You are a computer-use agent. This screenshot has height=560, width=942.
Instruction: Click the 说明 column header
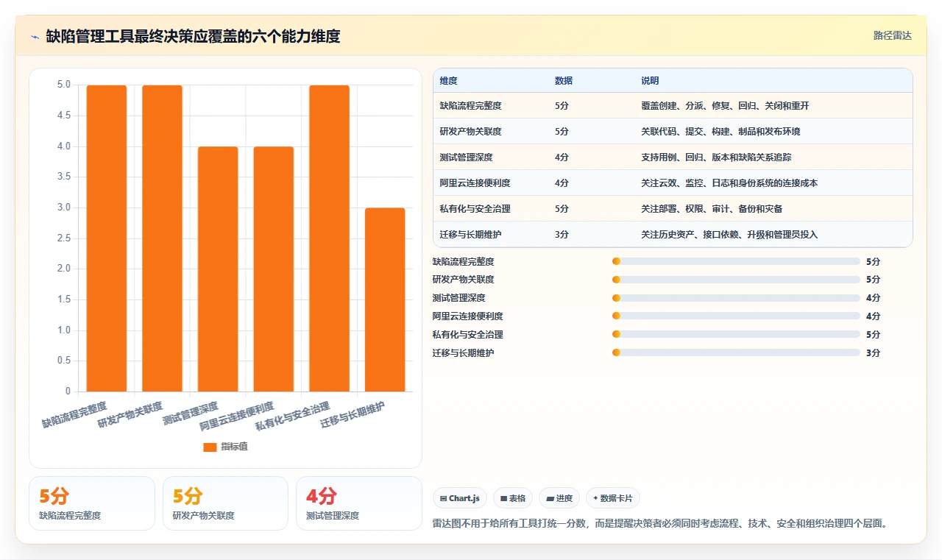pyautogui.click(x=650, y=81)
